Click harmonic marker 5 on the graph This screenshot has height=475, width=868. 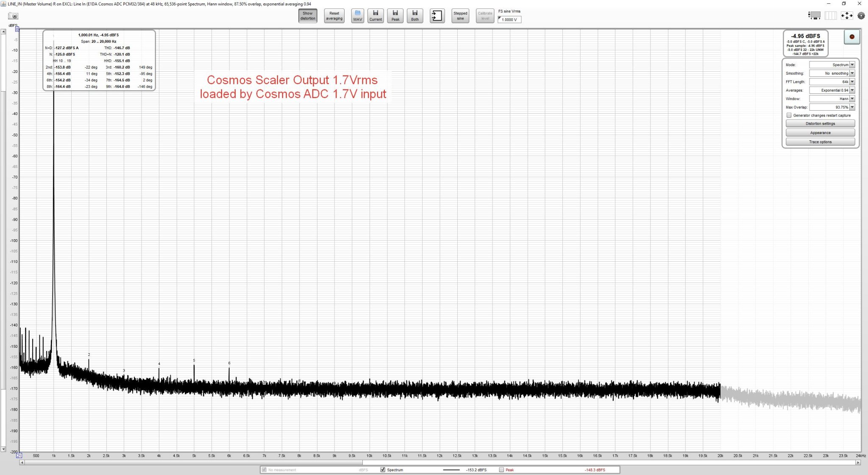[194, 360]
